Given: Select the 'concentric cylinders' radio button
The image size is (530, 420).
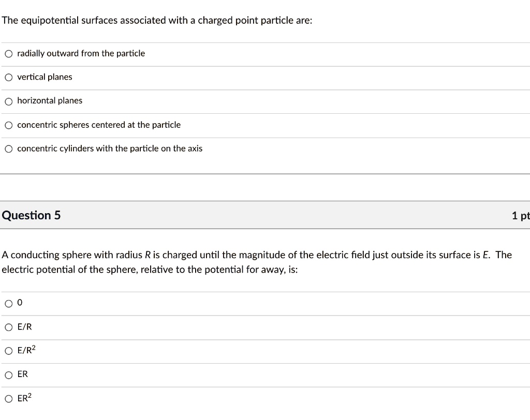Looking at the screenshot, I should pyautogui.click(x=9, y=149).
